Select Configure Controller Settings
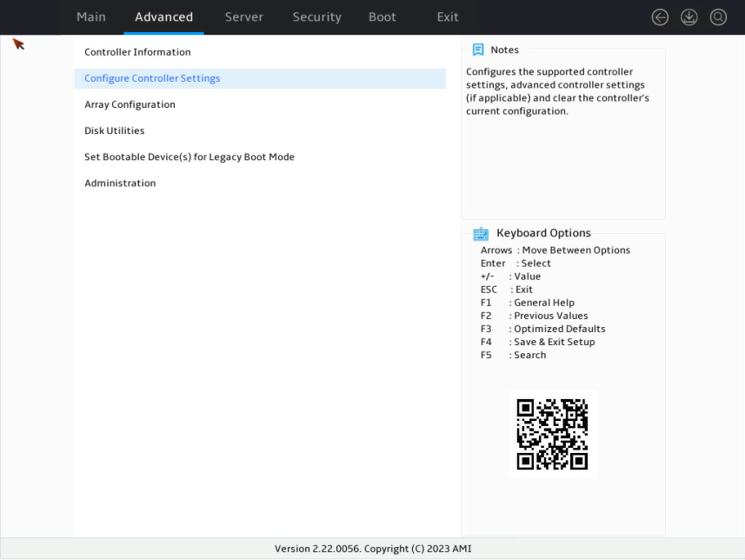This screenshot has height=560, width=745. (x=260, y=78)
